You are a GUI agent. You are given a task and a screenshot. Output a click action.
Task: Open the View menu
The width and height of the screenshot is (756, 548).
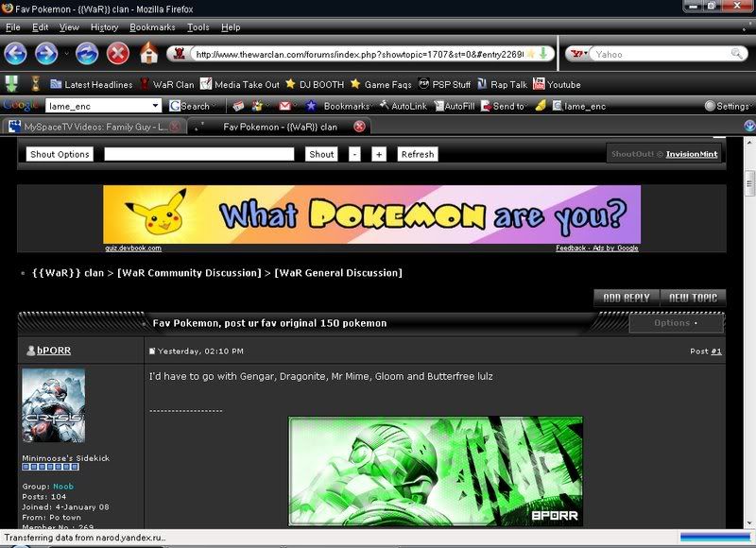(x=69, y=27)
